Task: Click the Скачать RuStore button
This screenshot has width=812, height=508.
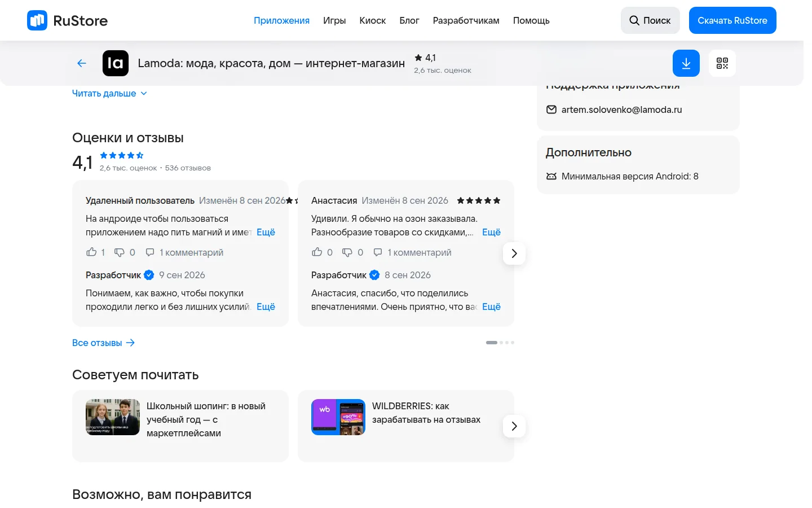Action: 732,20
